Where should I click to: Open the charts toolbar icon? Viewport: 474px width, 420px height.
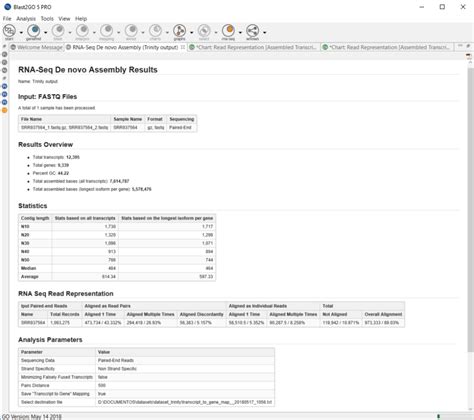(x=155, y=31)
